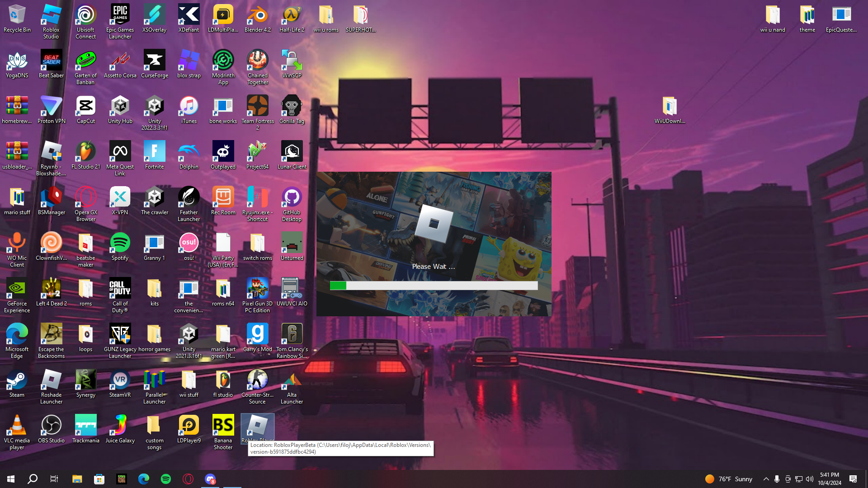Viewport: 868px width, 488px height.
Task: Open the "theme" folder on desktop
Action: [x=807, y=19]
